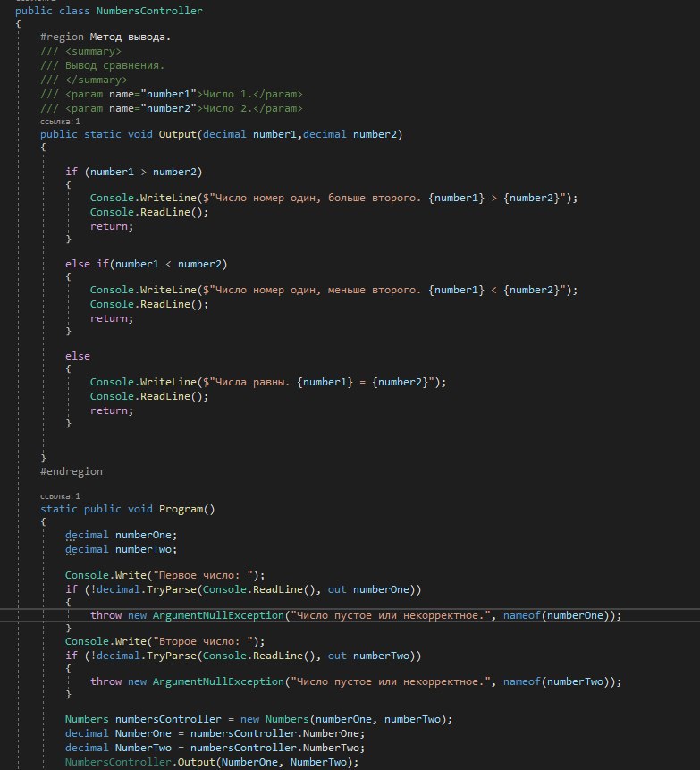
Task: Click 'numbersController.NumberOne' property access
Action: coord(274,733)
